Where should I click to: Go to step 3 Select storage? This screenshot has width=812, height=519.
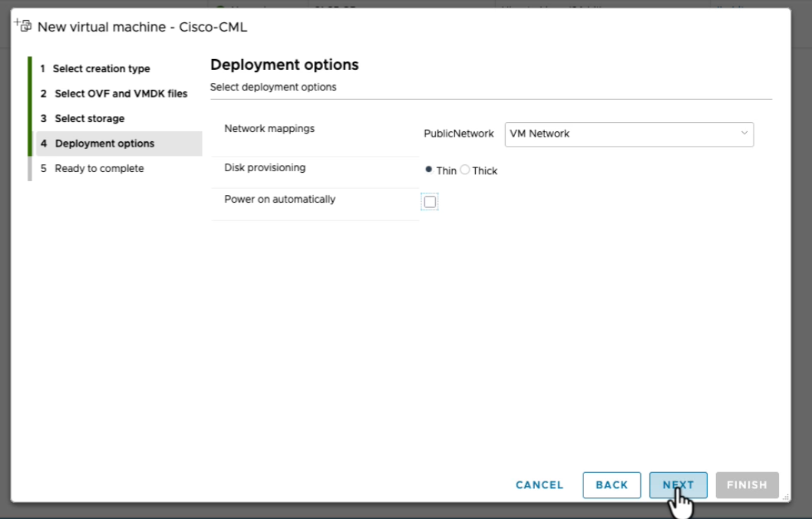[x=82, y=118]
